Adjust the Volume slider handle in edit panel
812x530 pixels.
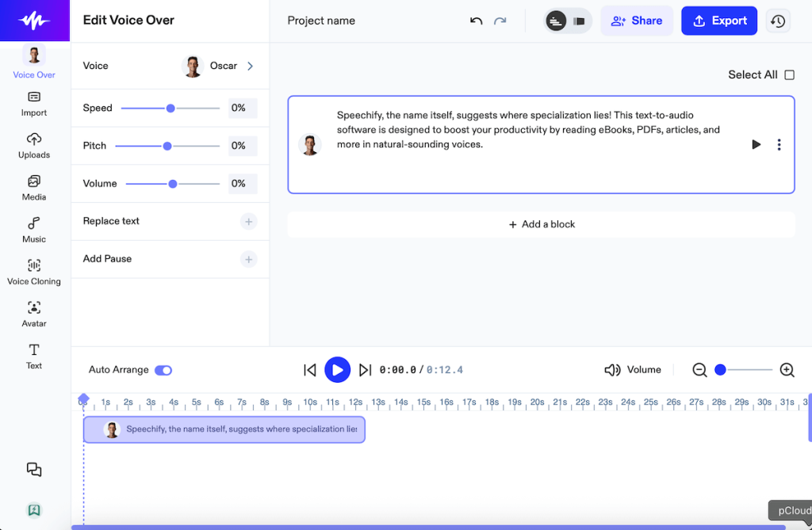[x=173, y=184]
